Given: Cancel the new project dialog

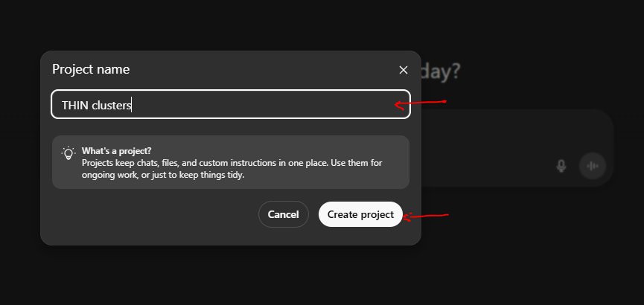Looking at the screenshot, I should (x=283, y=214).
